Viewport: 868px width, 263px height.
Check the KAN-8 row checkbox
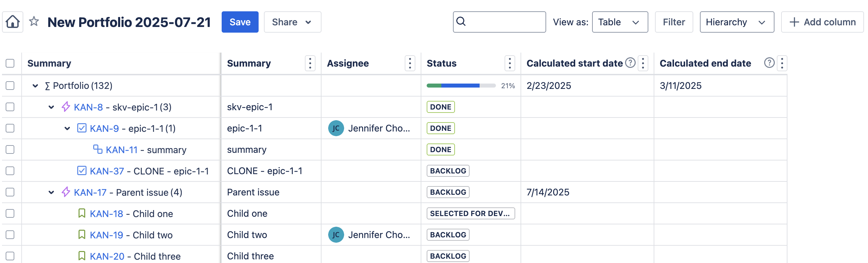click(x=10, y=107)
